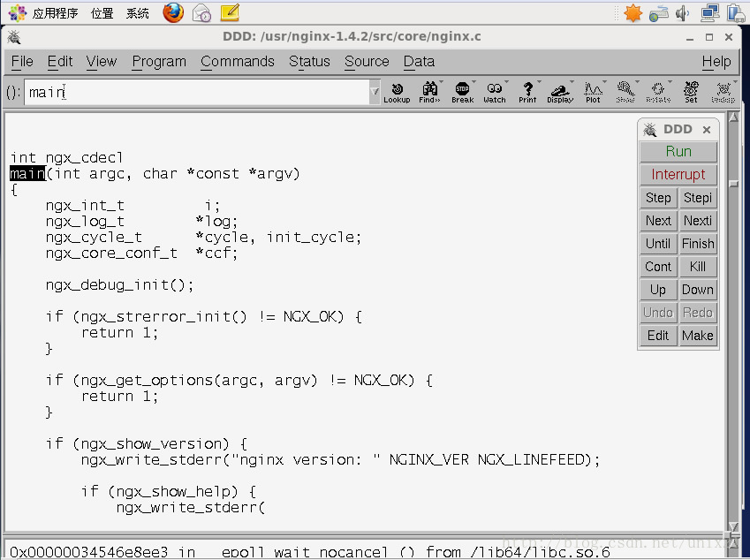Expand the Print icon dropdown arrow
The height and width of the screenshot is (560, 750).
point(539,82)
